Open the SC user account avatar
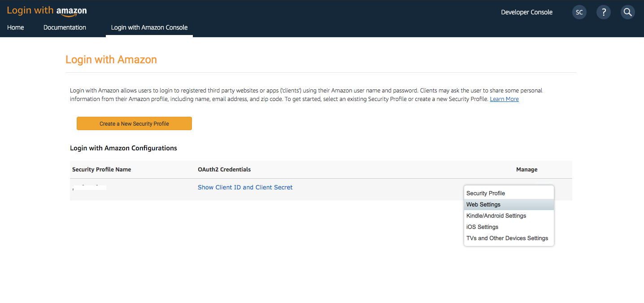Screen dimensions: 644x303 point(579,12)
